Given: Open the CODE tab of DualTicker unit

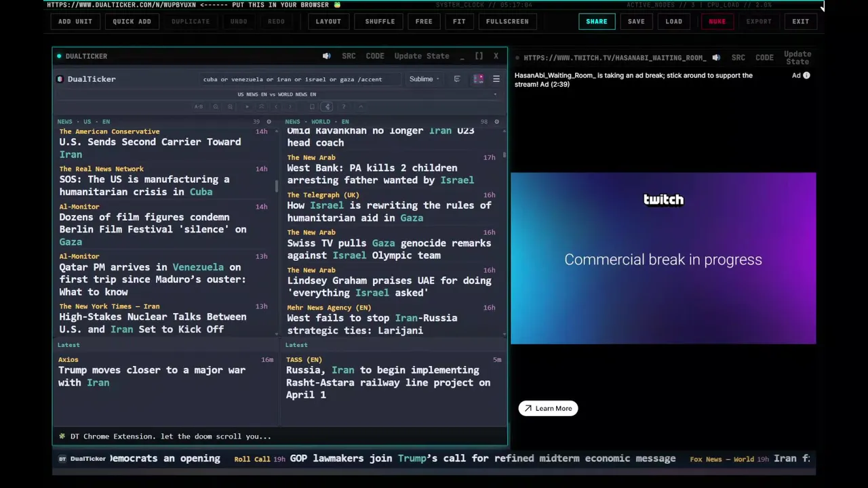Looking at the screenshot, I should [x=375, y=56].
